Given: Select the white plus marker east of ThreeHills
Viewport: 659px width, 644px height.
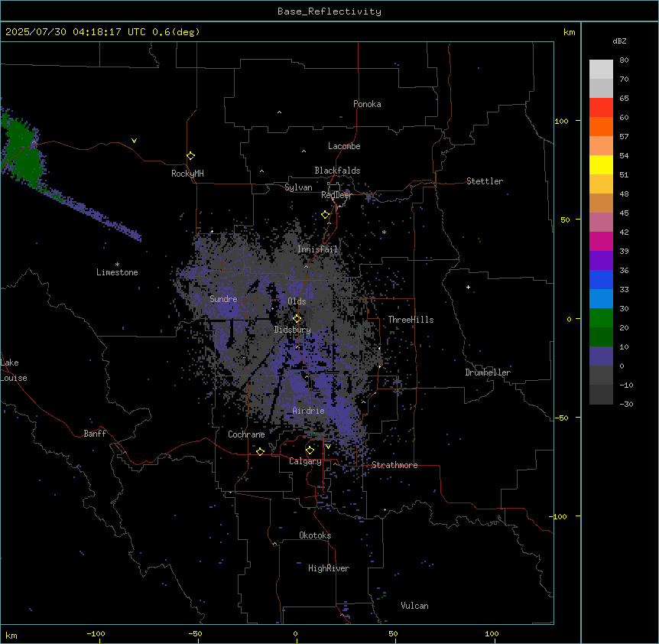Looking at the screenshot, I should click(468, 287).
